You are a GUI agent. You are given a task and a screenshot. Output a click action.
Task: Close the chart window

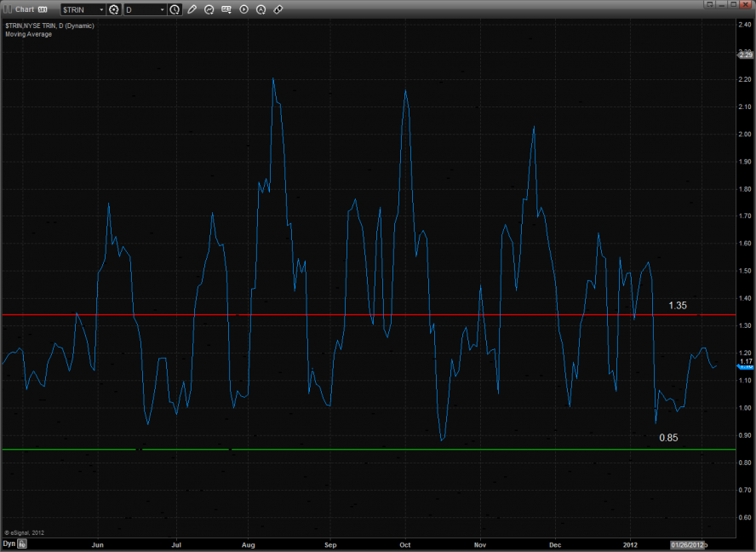[746, 4]
